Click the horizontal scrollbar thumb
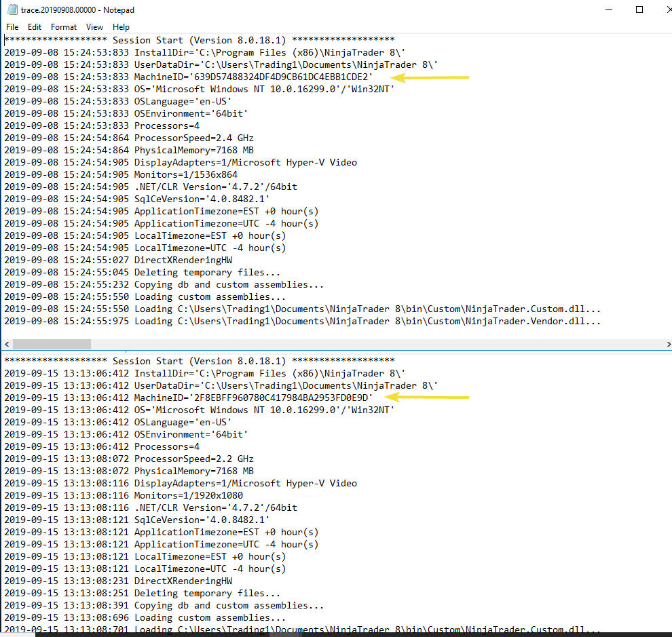Viewport: 672px width, 637px height. [52, 345]
